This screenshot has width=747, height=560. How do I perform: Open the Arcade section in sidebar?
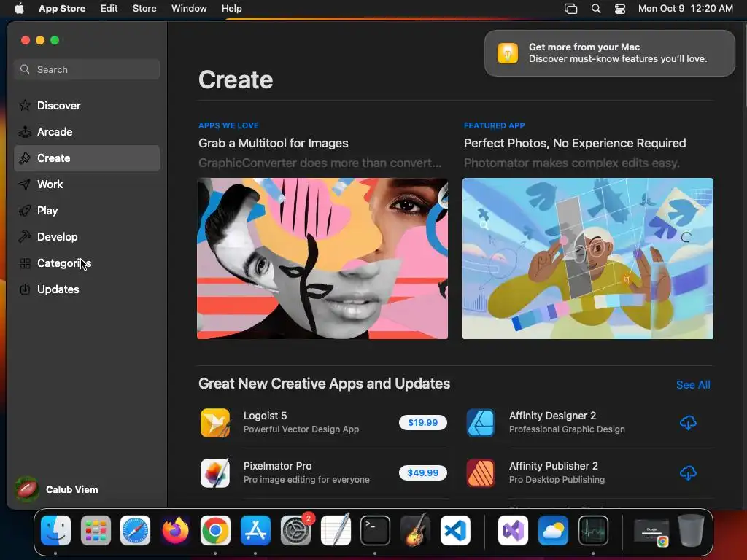[87, 131]
